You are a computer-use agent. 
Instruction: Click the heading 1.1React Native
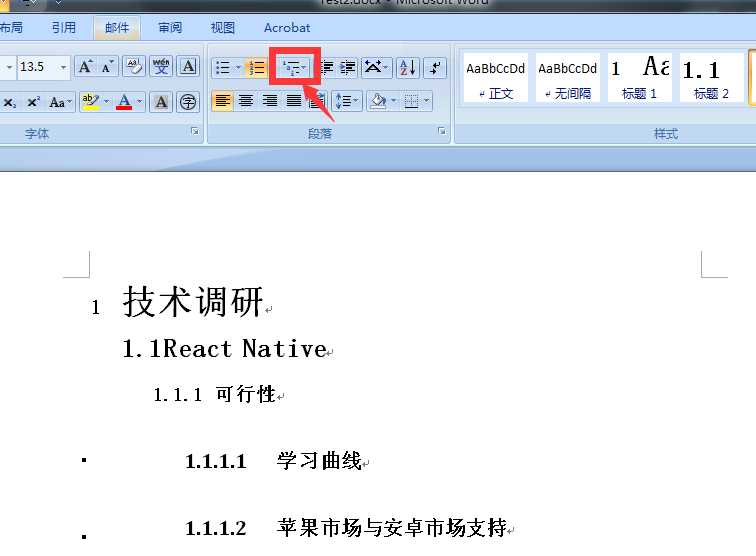coord(225,349)
